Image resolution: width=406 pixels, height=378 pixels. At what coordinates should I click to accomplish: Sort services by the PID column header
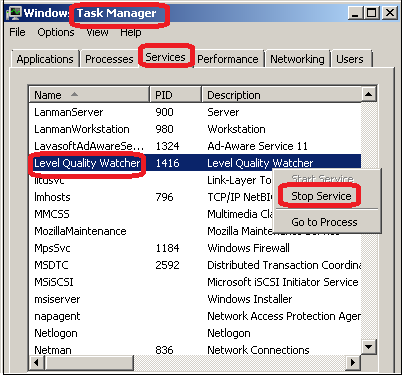tap(175, 95)
